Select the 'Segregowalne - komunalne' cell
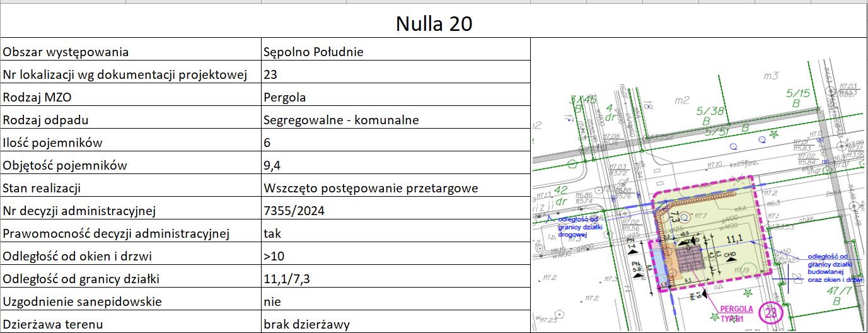Viewport: 868px width, 333px height. pos(395,120)
